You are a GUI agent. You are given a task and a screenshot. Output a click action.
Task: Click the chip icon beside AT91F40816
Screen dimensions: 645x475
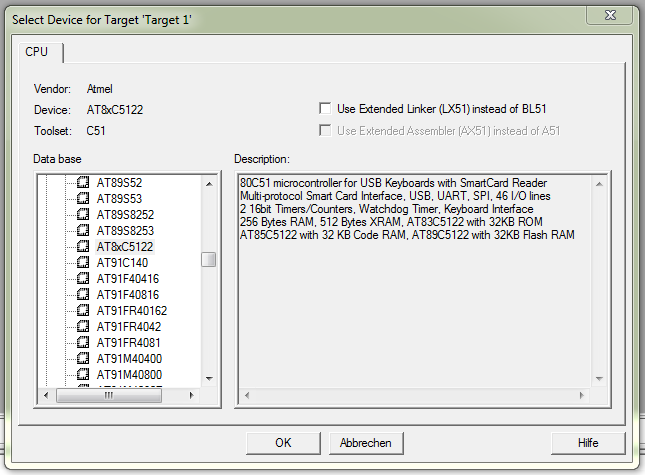pos(83,294)
